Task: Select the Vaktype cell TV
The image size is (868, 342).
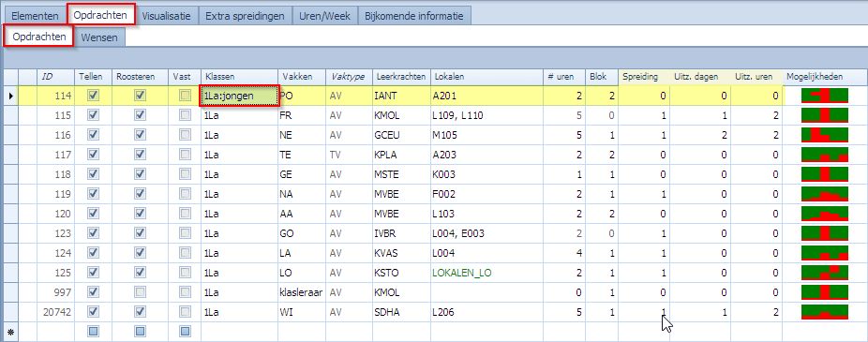Action: click(x=349, y=155)
